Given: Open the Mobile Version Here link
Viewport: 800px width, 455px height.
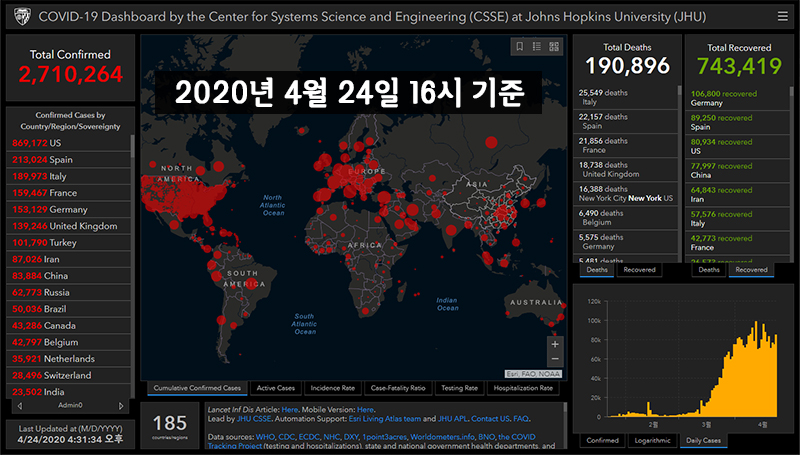Looking at the screenshot, I should tap(365, 410).
